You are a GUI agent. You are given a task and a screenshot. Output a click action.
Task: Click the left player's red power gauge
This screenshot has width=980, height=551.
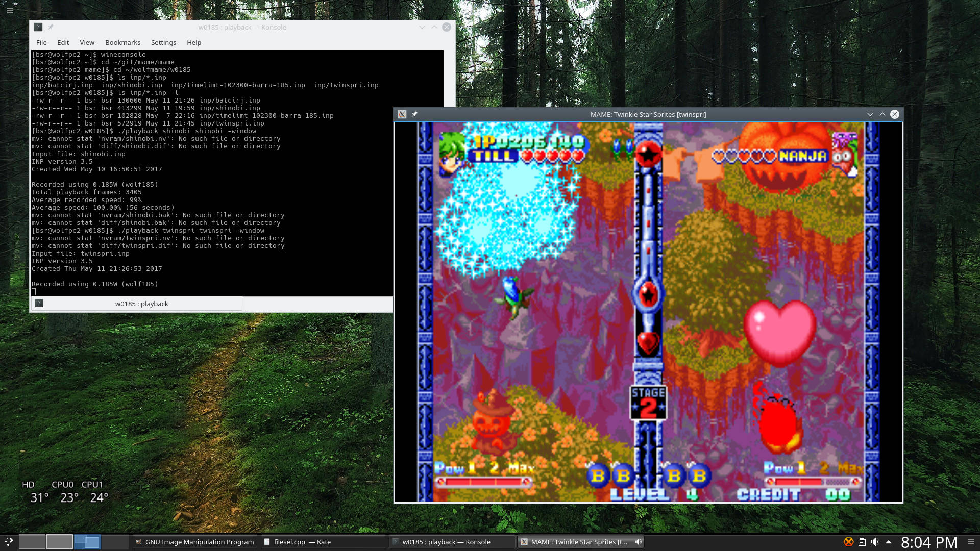(483, 481)
